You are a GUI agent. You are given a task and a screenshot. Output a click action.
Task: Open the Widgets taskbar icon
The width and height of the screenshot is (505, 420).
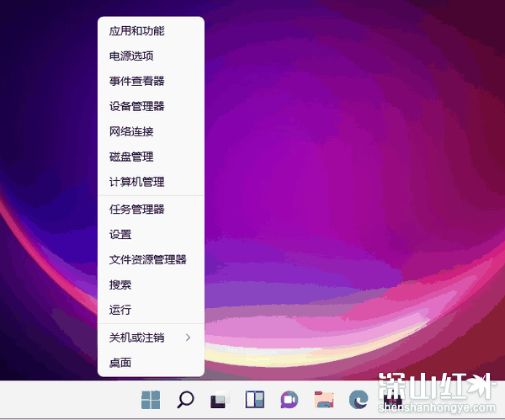(255, 400)
